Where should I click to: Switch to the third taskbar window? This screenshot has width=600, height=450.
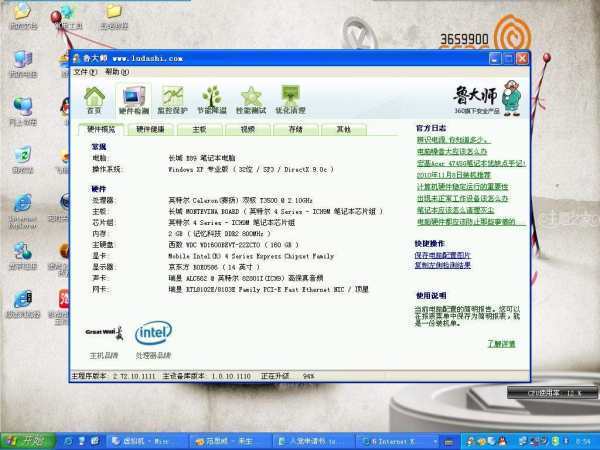313,441
